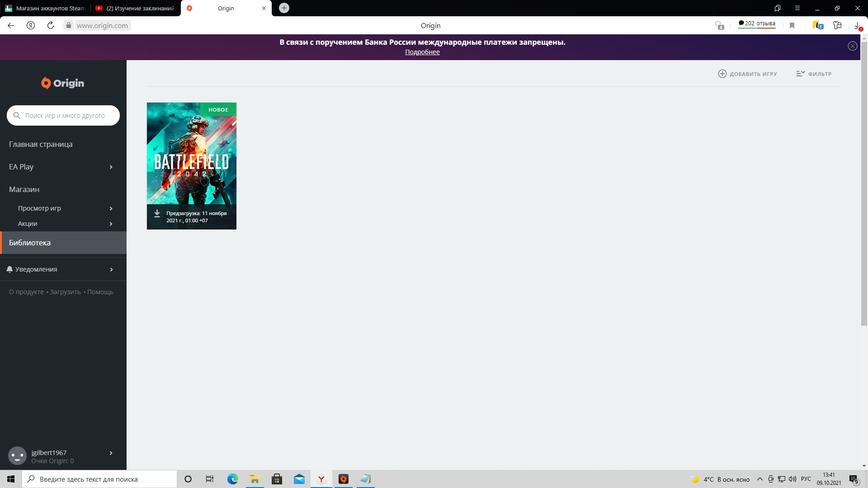Click the volume speaker icon in tray
Viewport: 868px width, 488px height.
point(792,479)
